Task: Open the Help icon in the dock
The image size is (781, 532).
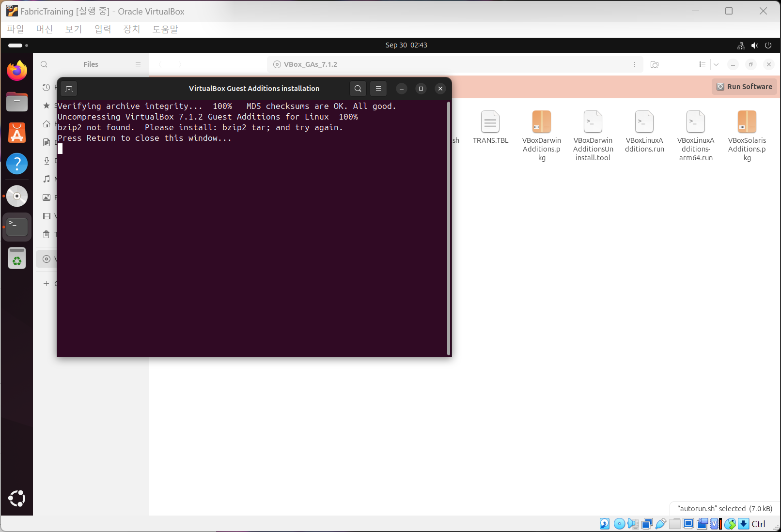Action: [x=17, y=164]
